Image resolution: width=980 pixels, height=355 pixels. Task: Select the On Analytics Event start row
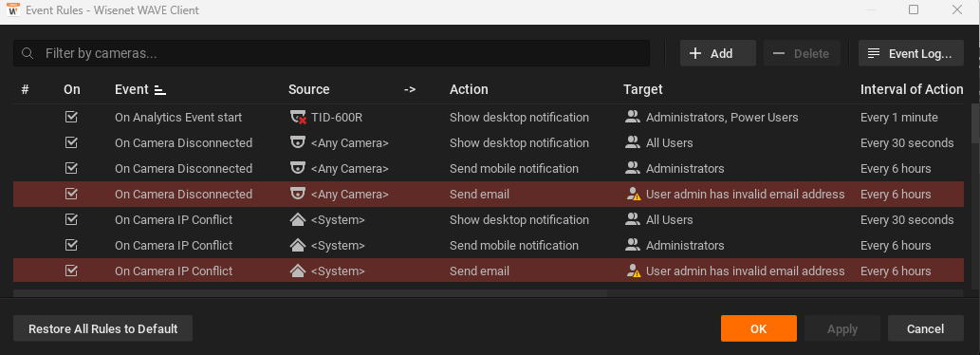pyautogui.click(x=489, y=117)
